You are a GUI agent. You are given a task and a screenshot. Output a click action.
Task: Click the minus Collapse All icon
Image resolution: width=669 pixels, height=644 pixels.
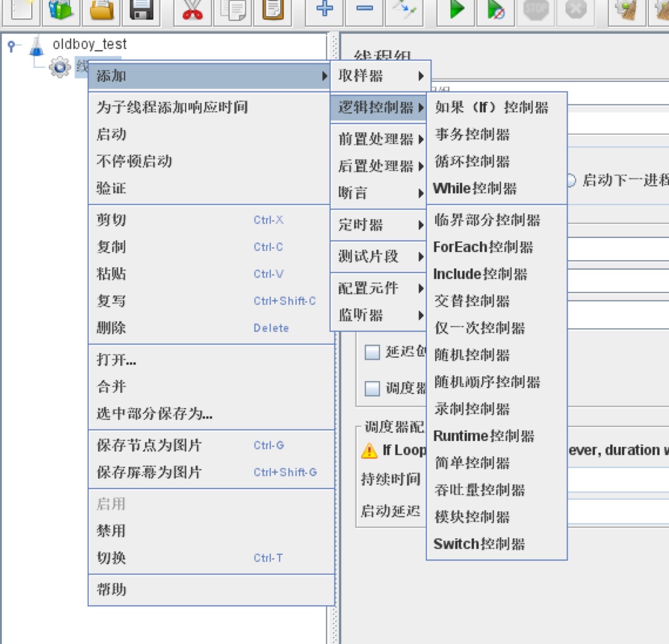click(x=364, y=10)
